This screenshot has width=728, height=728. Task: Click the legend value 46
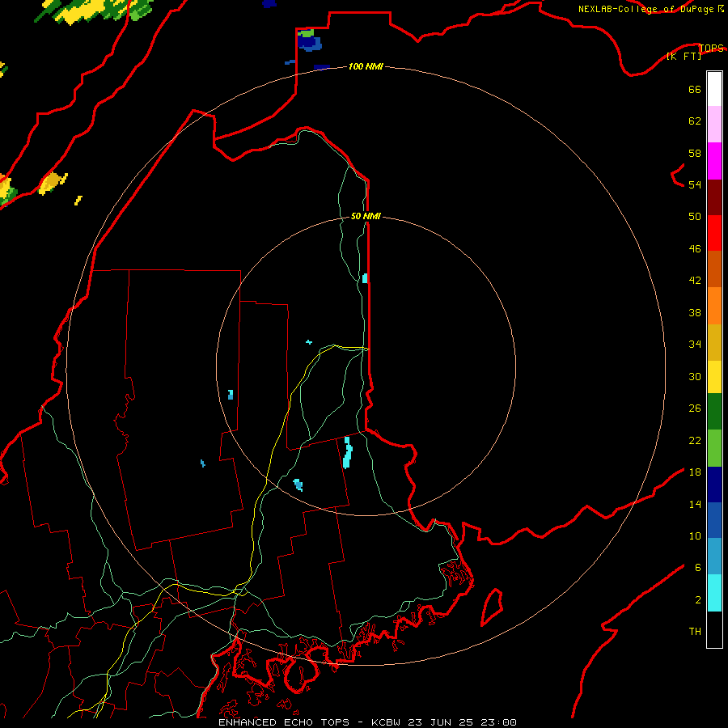(695, 248)
